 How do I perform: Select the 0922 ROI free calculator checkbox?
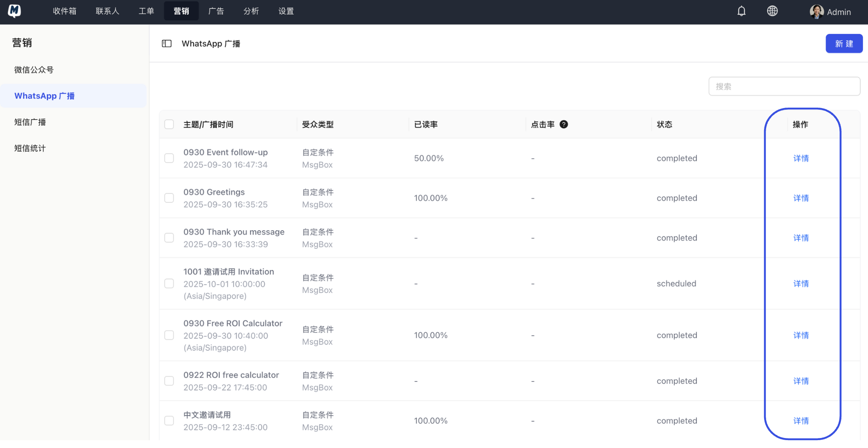(169, 381)
